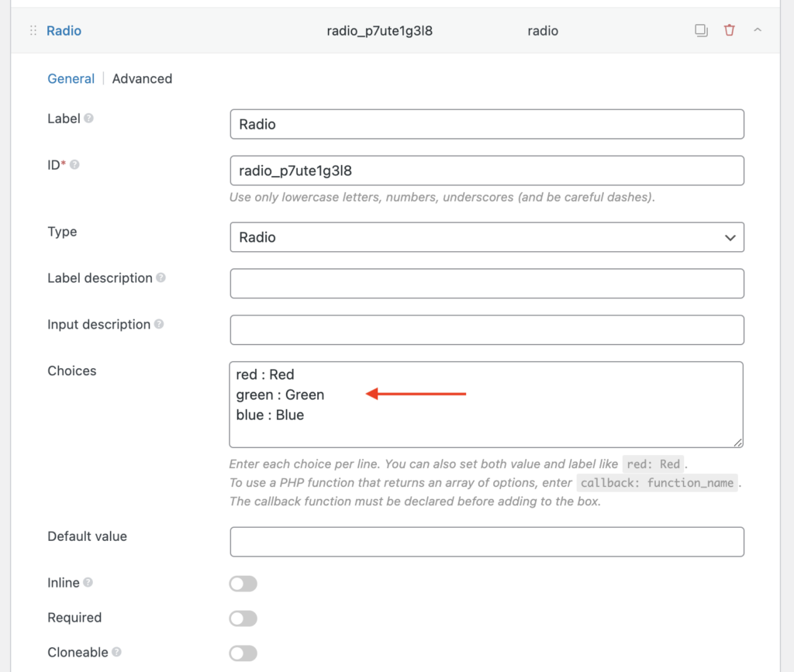Enable the Inline toggle
The height and width of the screenshot is (672, 794).
click(243, 583)
